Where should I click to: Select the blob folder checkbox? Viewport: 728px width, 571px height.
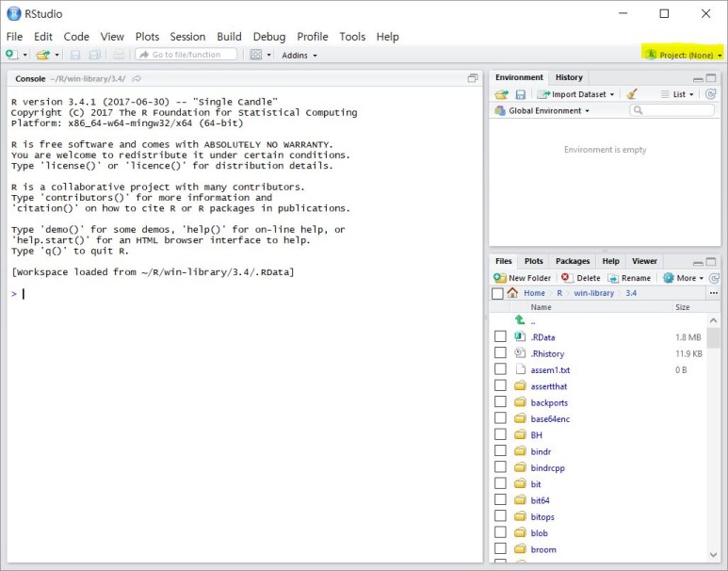coord(500,532)
